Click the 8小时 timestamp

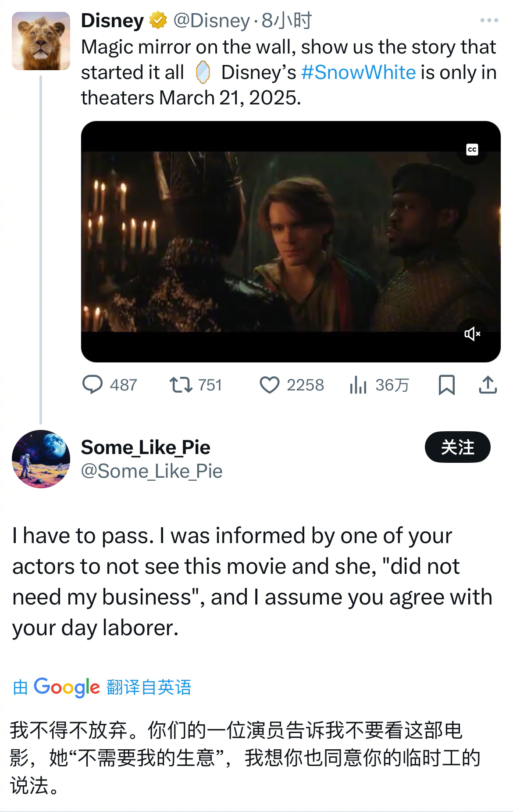[x=286, y=21]
